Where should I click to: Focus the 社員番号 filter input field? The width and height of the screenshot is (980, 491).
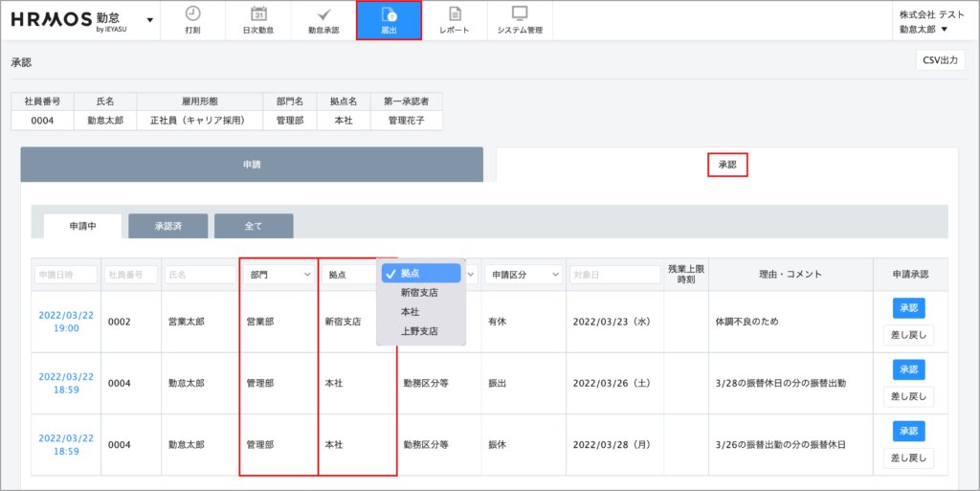130,275
